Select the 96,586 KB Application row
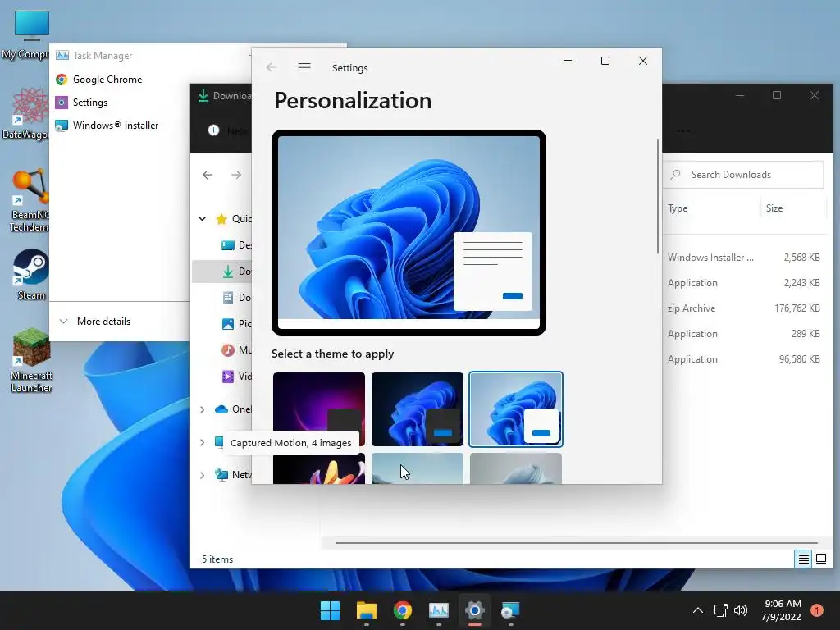Screen dimensions: 840x630 [x=743, y=359]
